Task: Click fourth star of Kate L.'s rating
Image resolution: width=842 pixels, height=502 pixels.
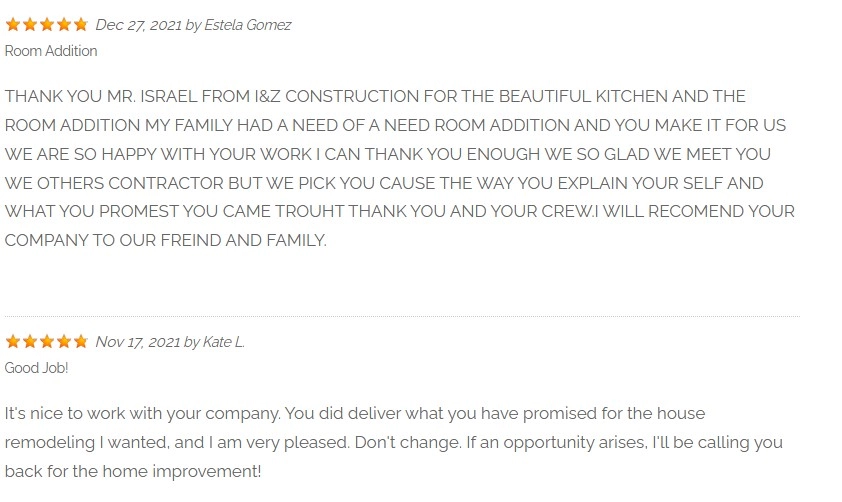Action: pyautogui.click(x=64, y=342)
